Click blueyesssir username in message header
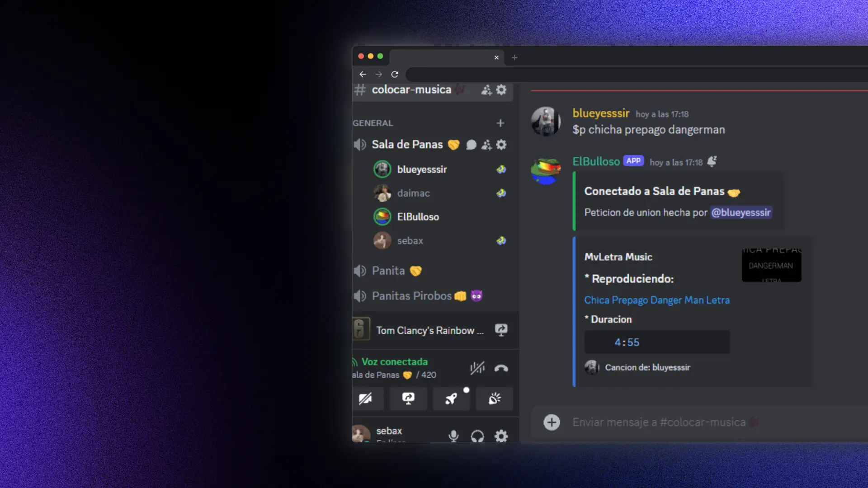Image resolution: width=868 pixels, height=488 pixels. coord(601,113)
